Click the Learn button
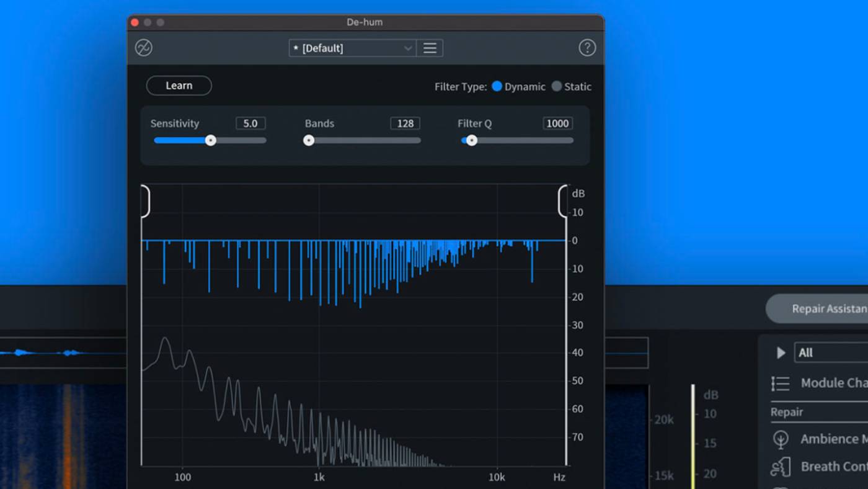 (179, 86)
